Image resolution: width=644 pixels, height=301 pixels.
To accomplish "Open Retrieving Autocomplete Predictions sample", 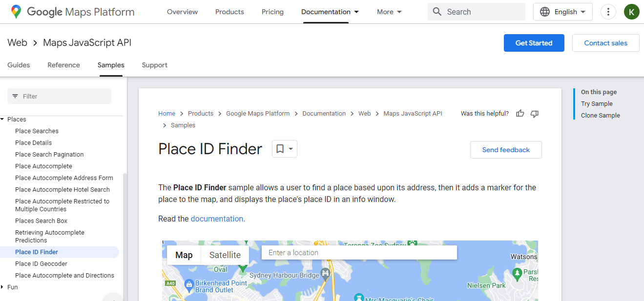I will (50, 237).
